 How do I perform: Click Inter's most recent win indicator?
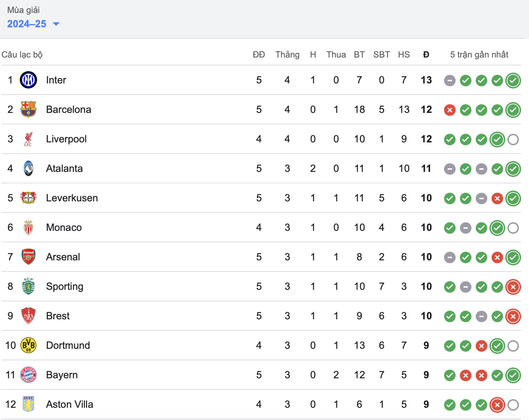[x=513, y=81]
